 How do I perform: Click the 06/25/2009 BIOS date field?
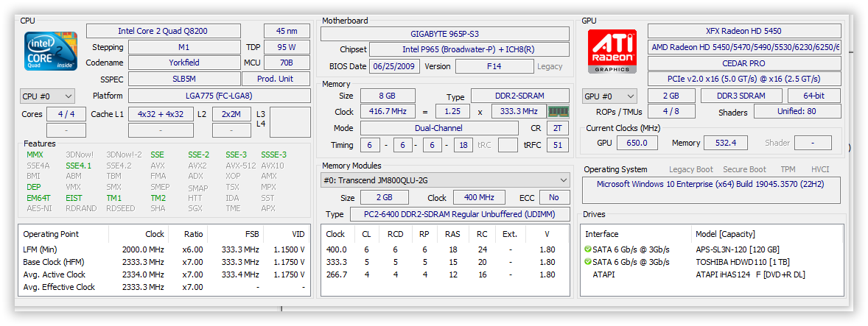[x=394, y=66]
